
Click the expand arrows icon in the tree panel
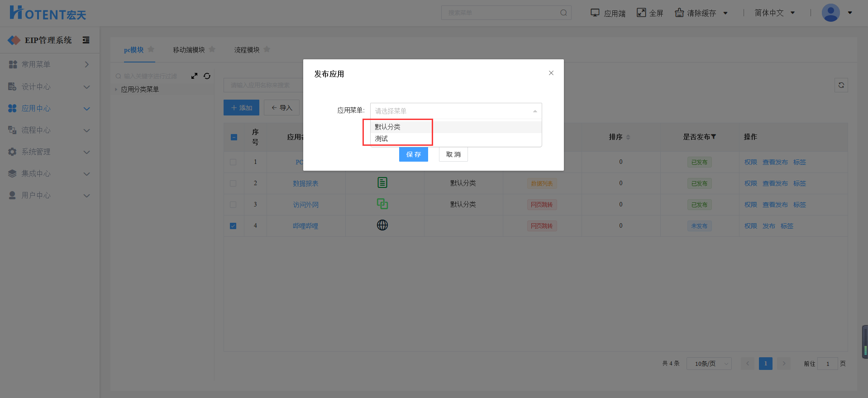[x=194, y=76]
